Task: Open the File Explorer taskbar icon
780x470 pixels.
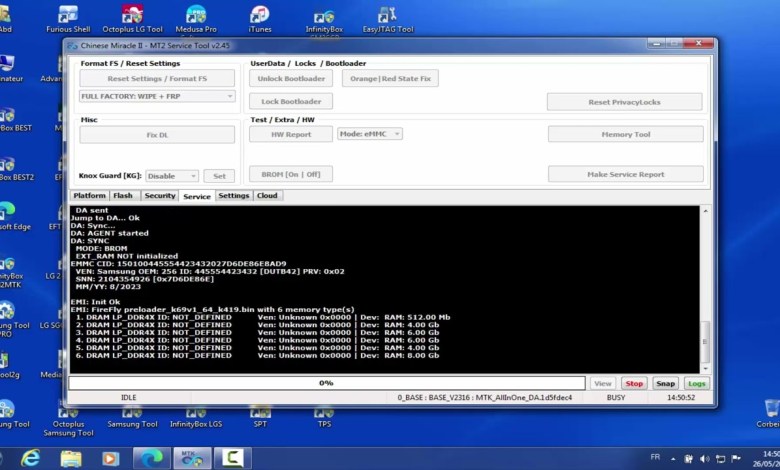Action: [x=70, y=457]
